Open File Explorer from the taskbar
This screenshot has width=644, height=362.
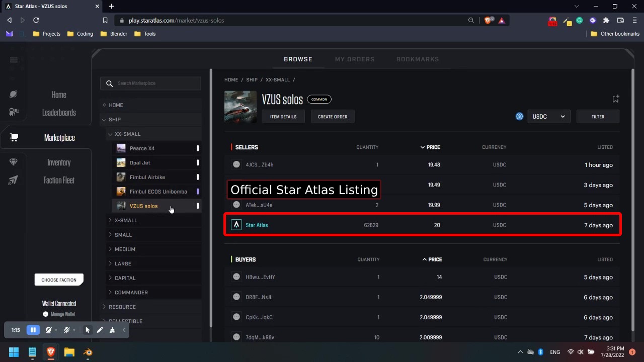coord(69,352)
